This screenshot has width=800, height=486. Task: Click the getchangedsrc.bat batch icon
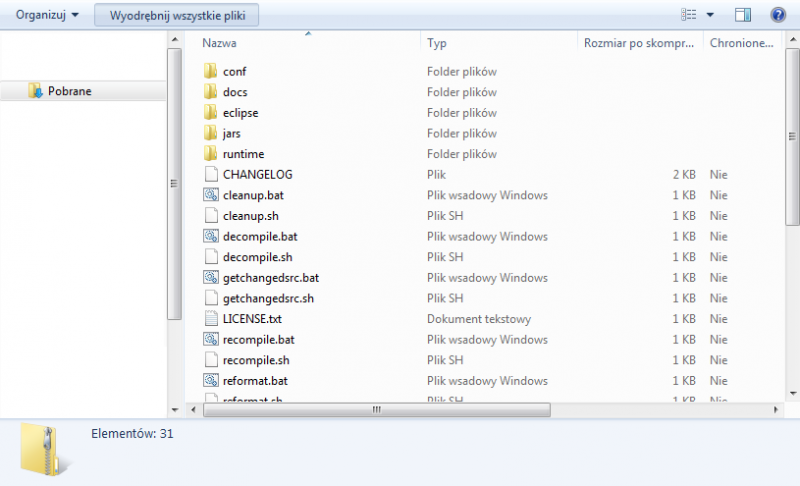click(211, 277)
